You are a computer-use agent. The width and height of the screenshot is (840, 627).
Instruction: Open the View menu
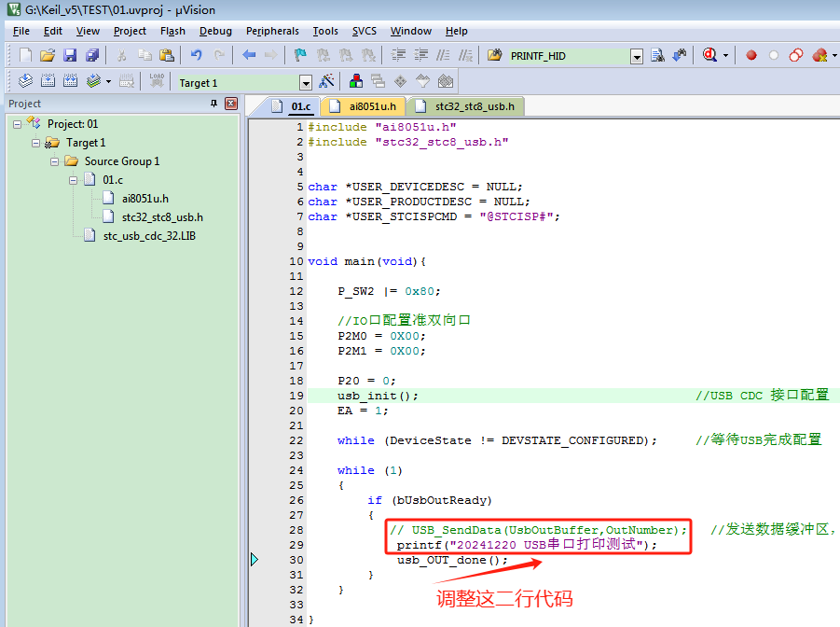click(x=88, y=31)
